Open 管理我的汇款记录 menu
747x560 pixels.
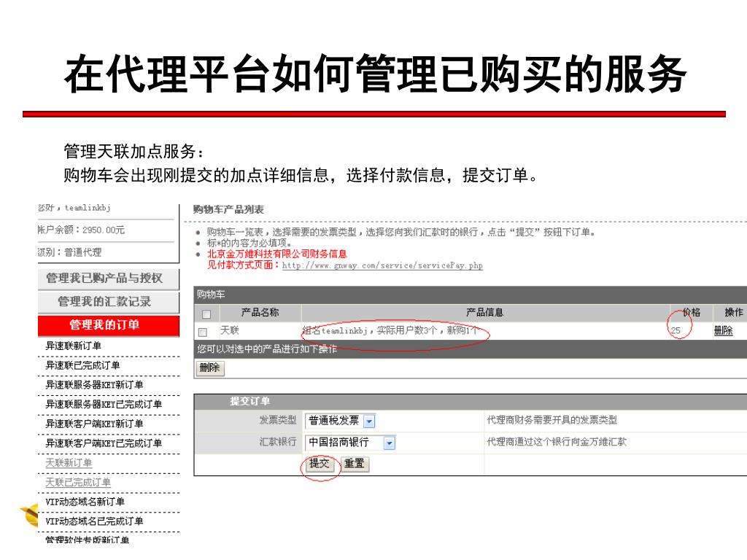[x=108, y=302]
